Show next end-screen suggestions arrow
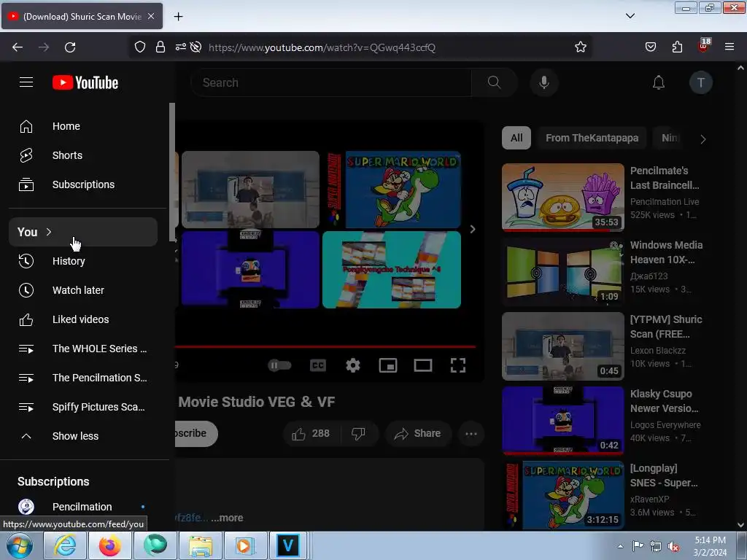Image resolution: width=747 pixels, height=560 pixels. point(472,229)
